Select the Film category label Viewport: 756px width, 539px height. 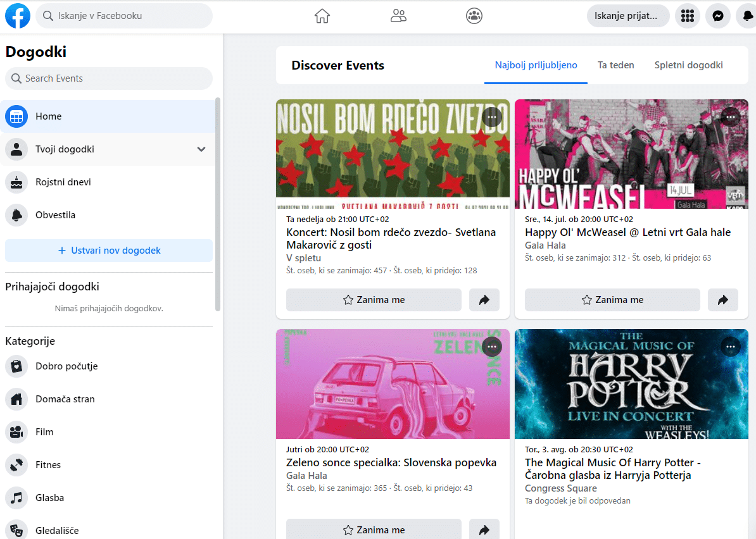point(44,432)
